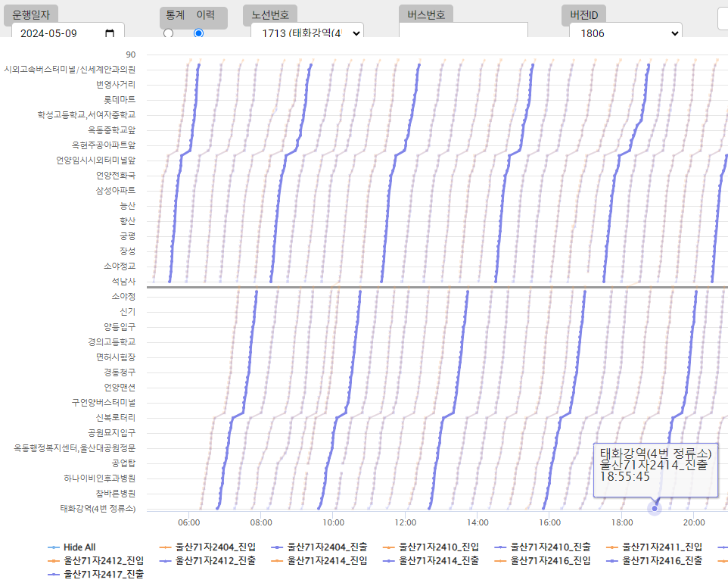Hide the 울산71자2416_진출 legend series
This screenshot has width=728, height=586.
click(652, 561)
